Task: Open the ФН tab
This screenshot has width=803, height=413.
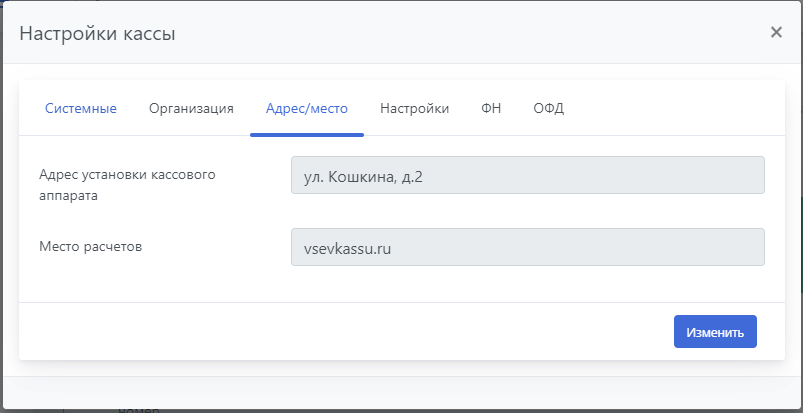Action: point(491,108)
